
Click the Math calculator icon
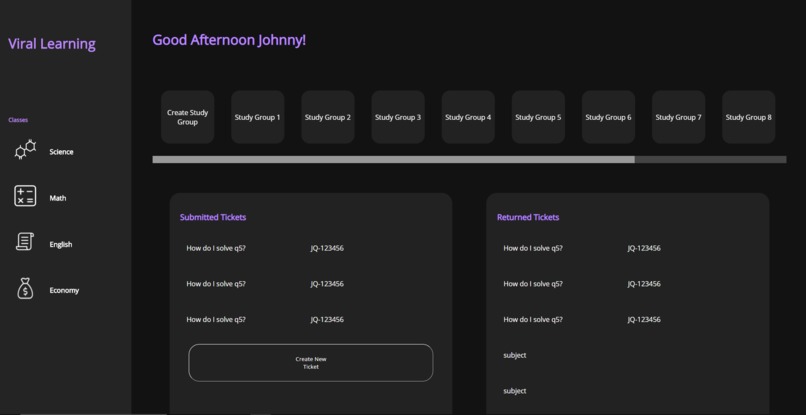[x=25, y=196]
